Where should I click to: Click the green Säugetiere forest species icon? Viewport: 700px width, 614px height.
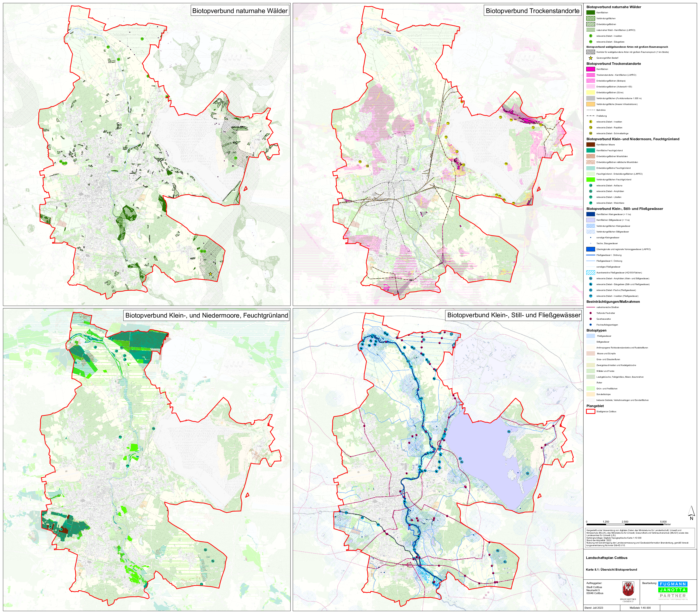click(591, 42)
